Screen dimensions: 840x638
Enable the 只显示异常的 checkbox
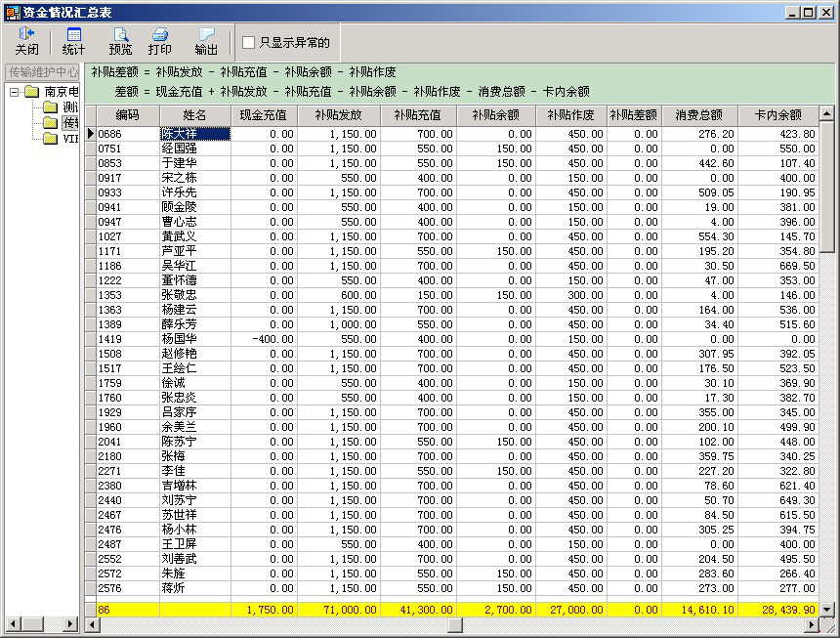coord(249,42)
